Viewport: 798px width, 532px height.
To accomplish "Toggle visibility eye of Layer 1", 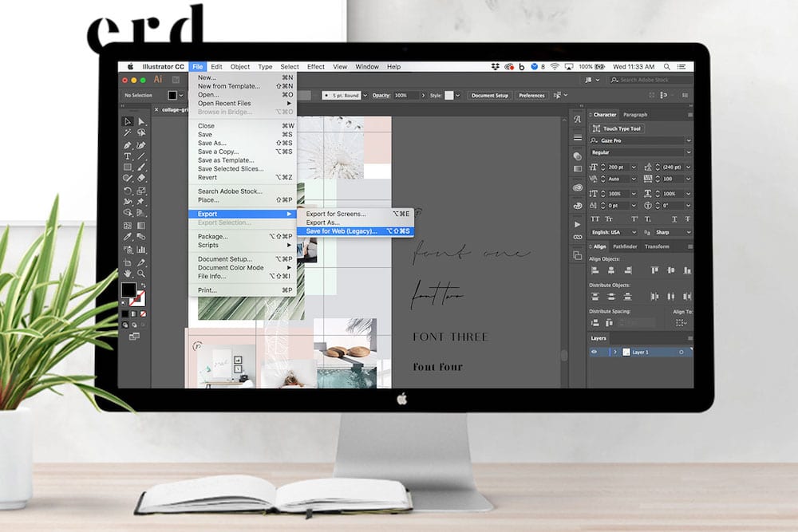I will point(594,352).
